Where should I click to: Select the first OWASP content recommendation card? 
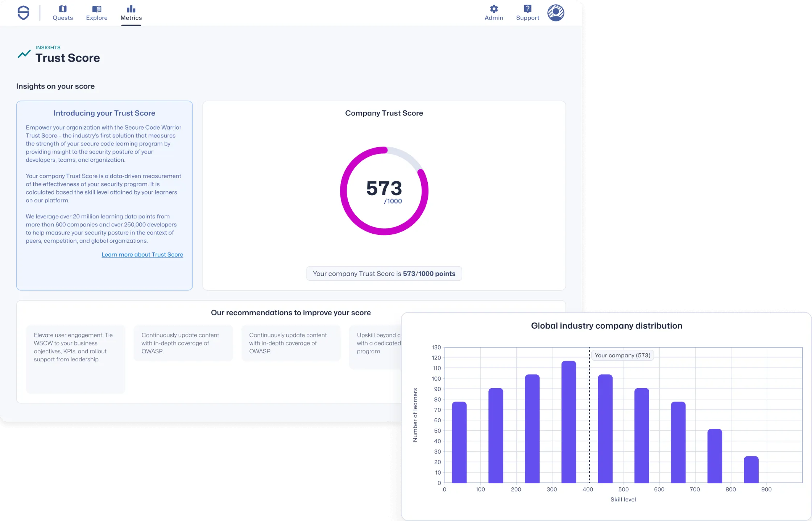point(183,343)
